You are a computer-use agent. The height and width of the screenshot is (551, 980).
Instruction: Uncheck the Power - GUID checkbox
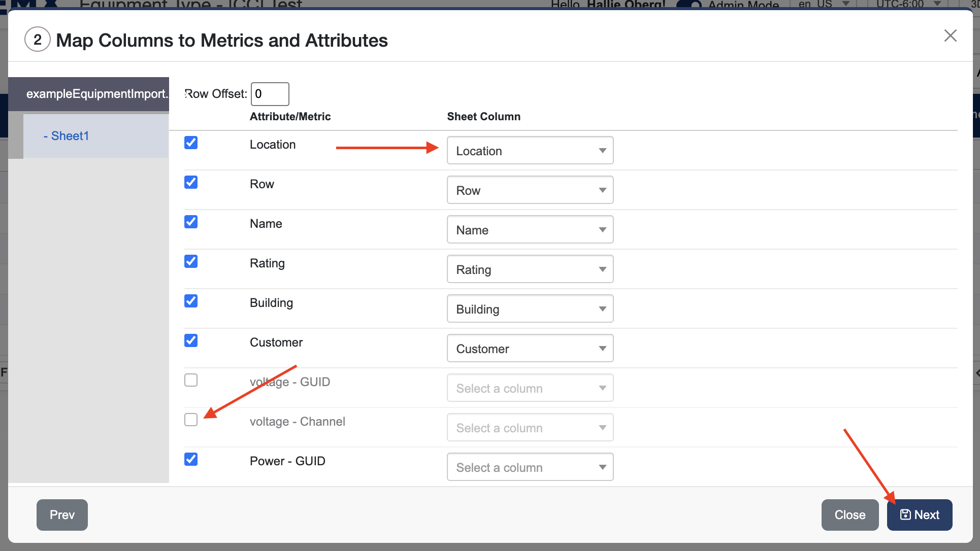click(191, 459)
